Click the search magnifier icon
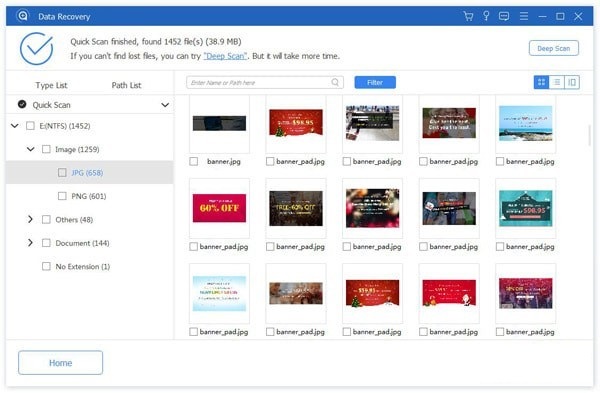The image size is (600, 393). (x=335, y=82)
